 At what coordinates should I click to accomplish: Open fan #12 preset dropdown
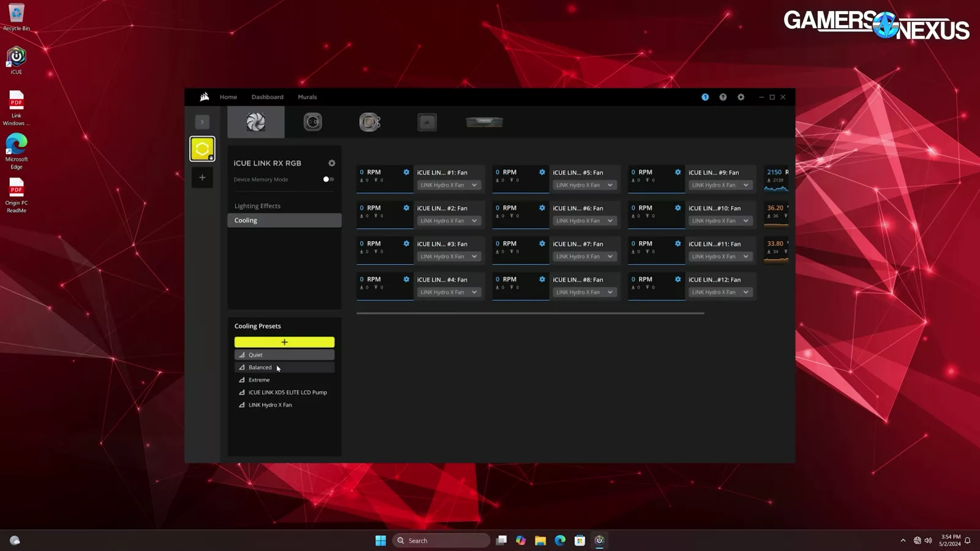point(720,293)
